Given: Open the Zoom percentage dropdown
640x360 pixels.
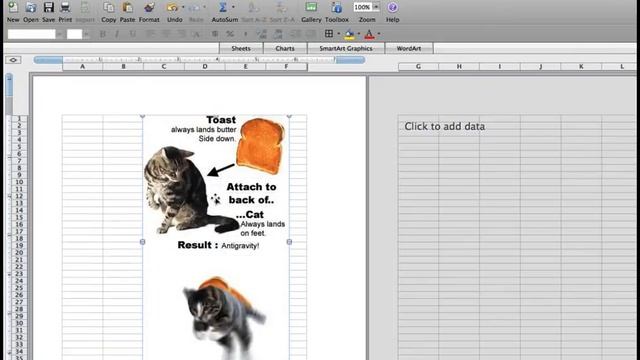Looking at the screenshot, I should tap(376, 7).
